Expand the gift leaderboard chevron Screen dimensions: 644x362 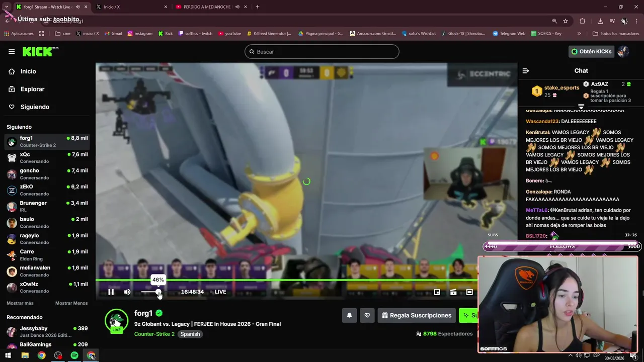pyautogui.click(x=581, y=107)
